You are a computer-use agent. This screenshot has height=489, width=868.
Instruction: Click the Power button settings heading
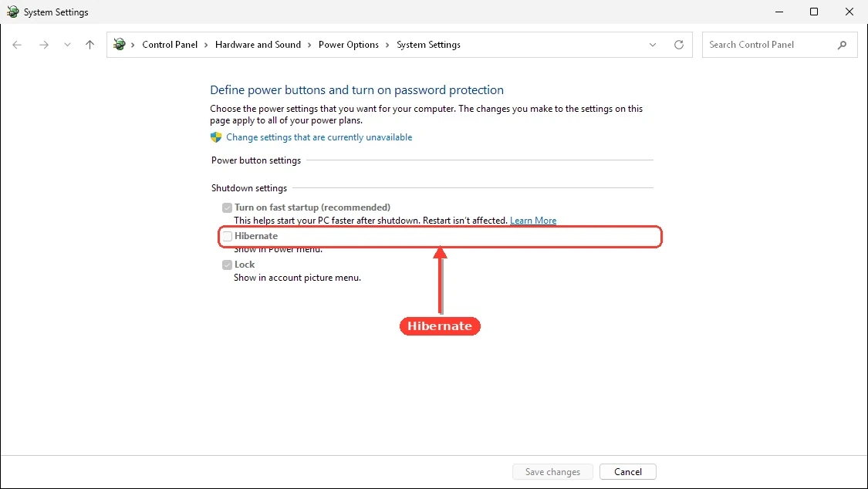[x=255, y=160]
